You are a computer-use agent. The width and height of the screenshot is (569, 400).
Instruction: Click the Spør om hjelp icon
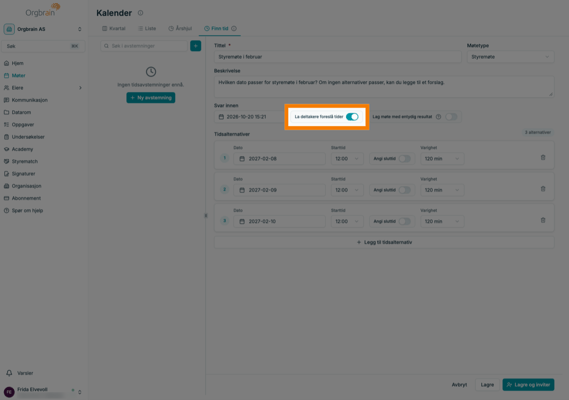click(7, 211)
